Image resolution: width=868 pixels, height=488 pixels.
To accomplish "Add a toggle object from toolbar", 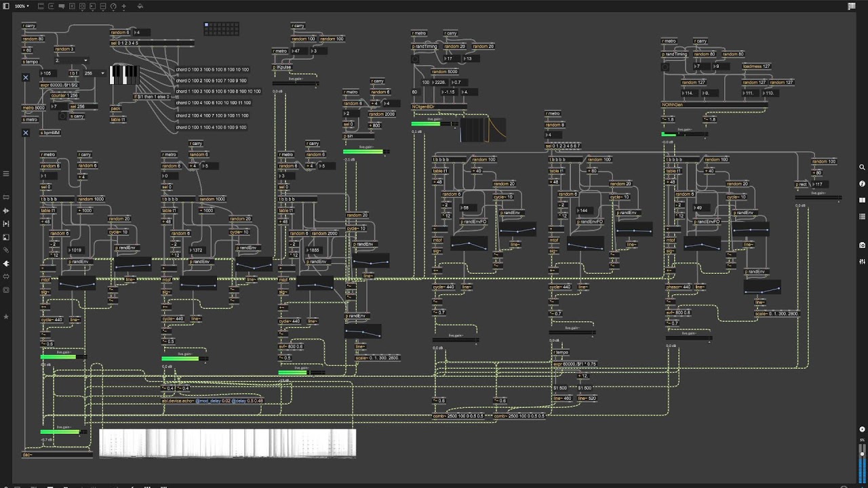I will [x=73, y=6].
